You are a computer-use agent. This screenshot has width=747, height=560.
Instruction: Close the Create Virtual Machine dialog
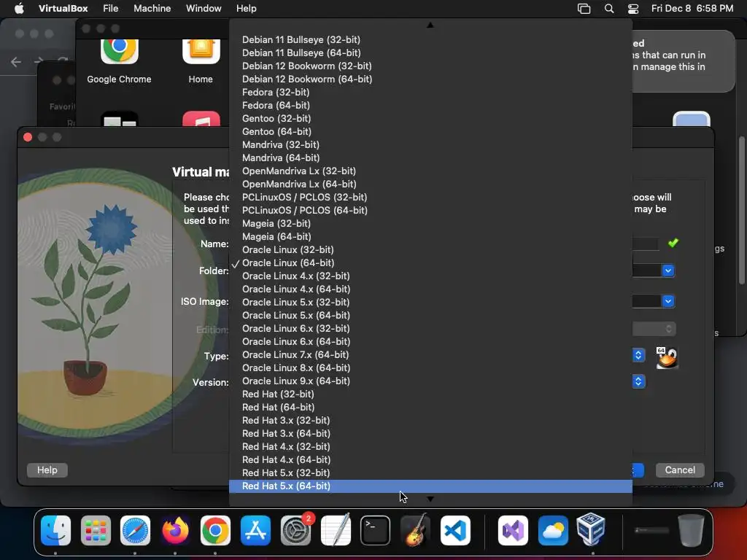pos(28,138)
